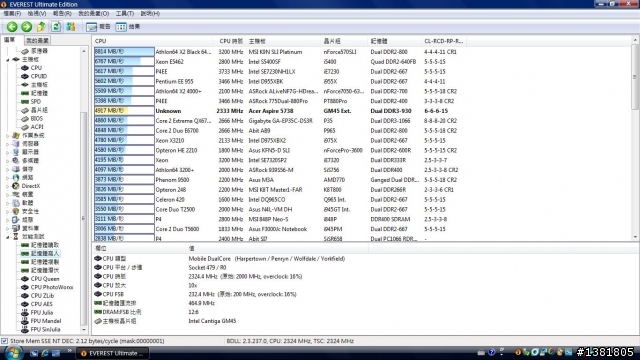640x360 pixels.
Task: Expand the 伺服器 (server) tree node
Action: (8, 144)
